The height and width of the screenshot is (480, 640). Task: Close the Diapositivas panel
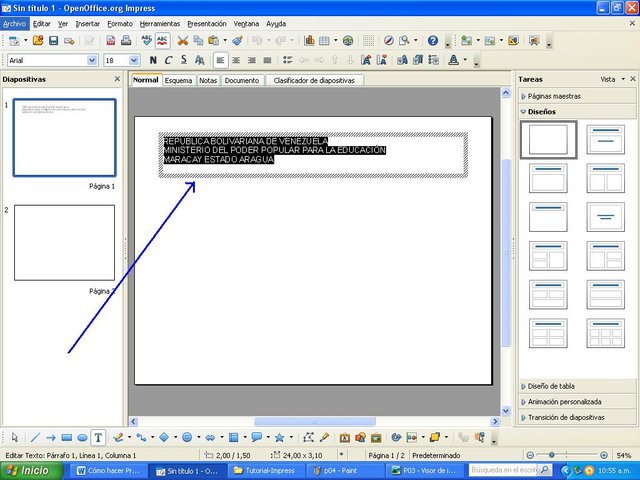118,79
